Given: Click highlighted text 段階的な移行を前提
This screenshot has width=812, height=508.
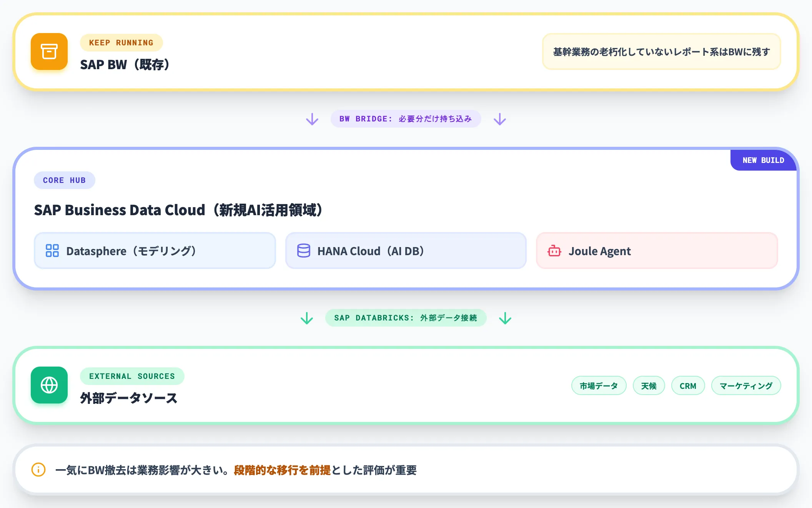Looking at the screenshot, I should click(282, 470).
